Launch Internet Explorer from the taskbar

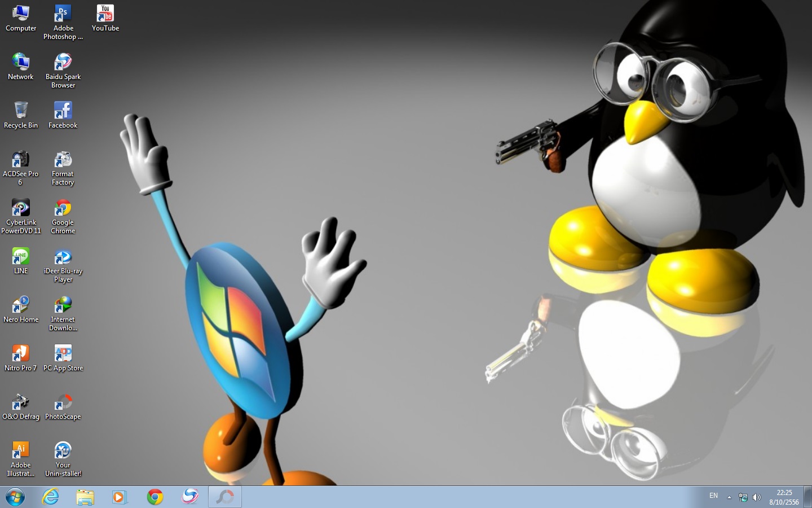click(x=50, y=497)
